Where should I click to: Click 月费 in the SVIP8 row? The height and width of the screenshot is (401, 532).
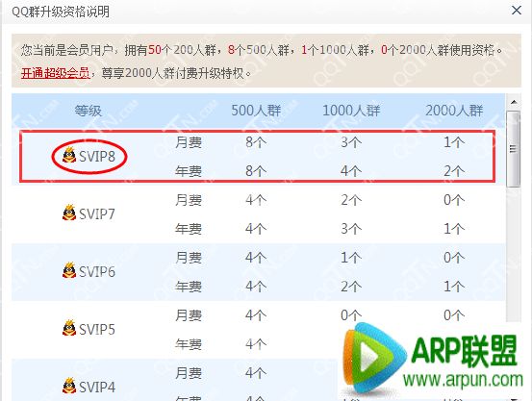(189, 142)
